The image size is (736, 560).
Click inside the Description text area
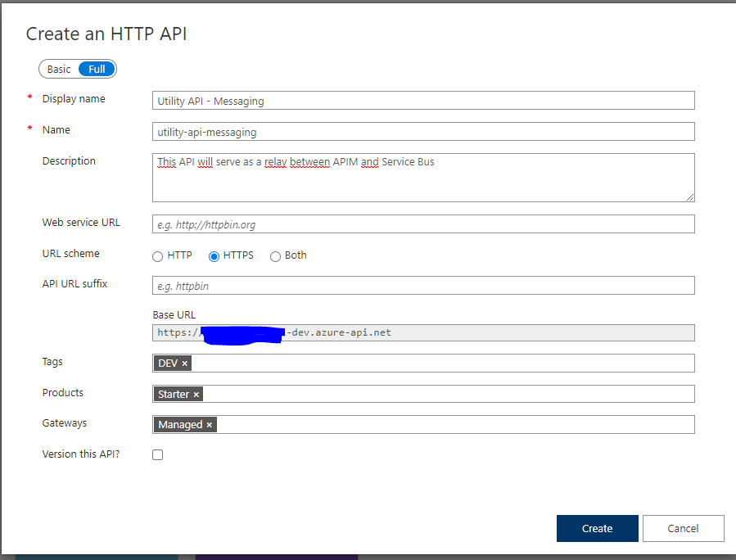point(423,182)
